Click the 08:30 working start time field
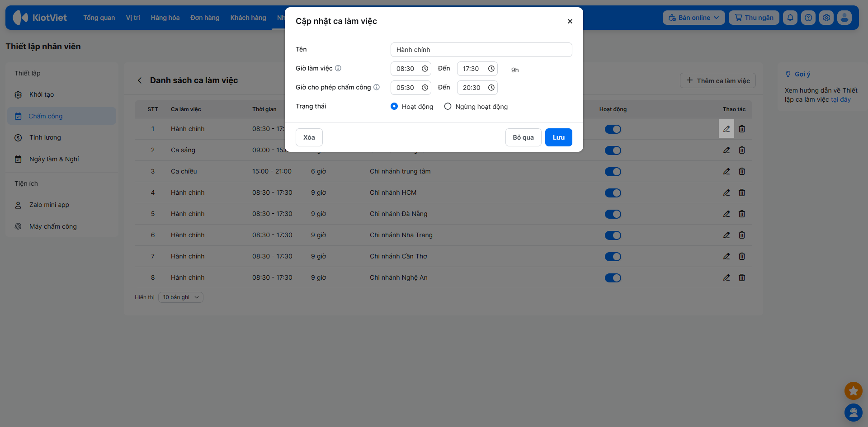 [x=411, y=69]
